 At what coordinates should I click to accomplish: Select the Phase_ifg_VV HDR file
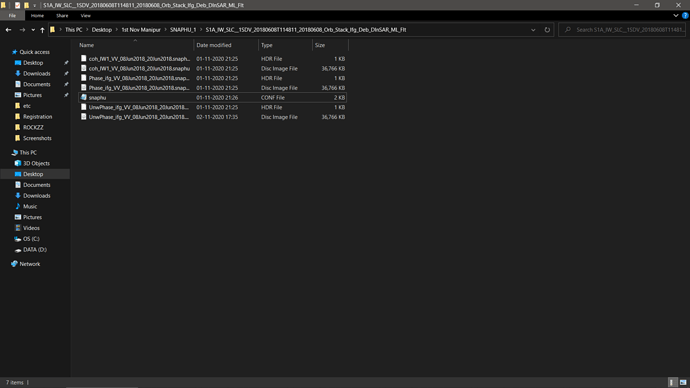coord(212,78)
